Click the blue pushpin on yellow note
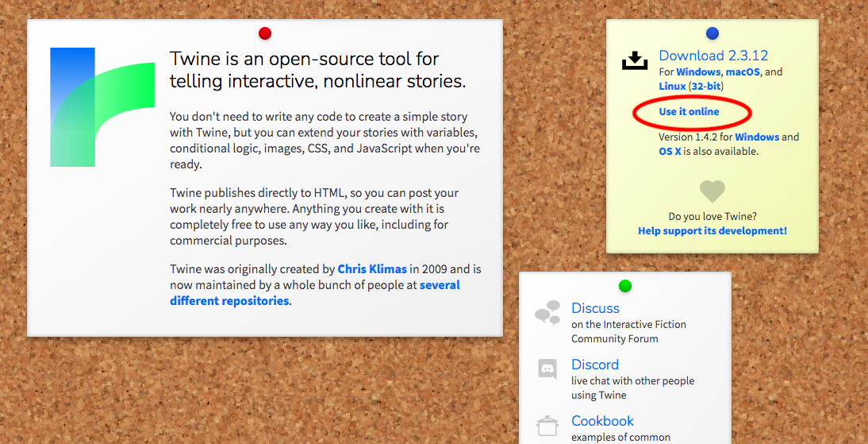868x444 pixels. (712, 33)
